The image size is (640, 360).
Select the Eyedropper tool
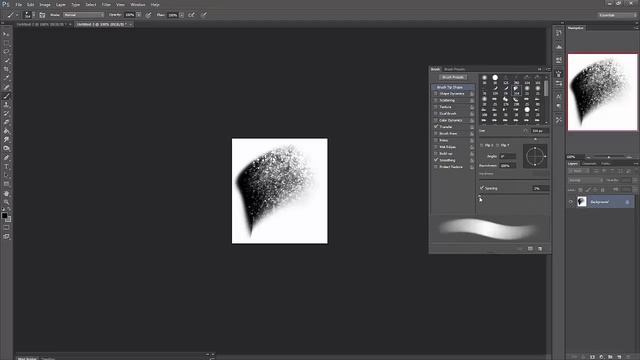6,78
